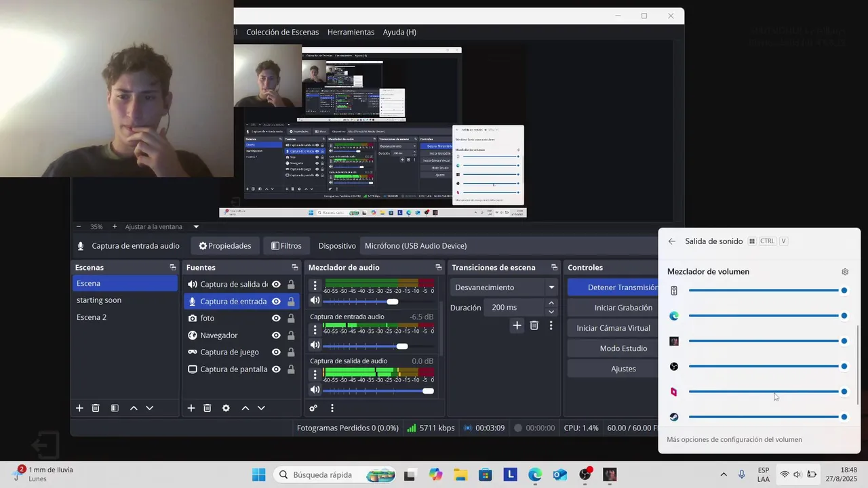Open scene filters in the Escenas toolbar
Image resolution: width=868 pixels, height=488 pixels.
click(x=115, y=408)
